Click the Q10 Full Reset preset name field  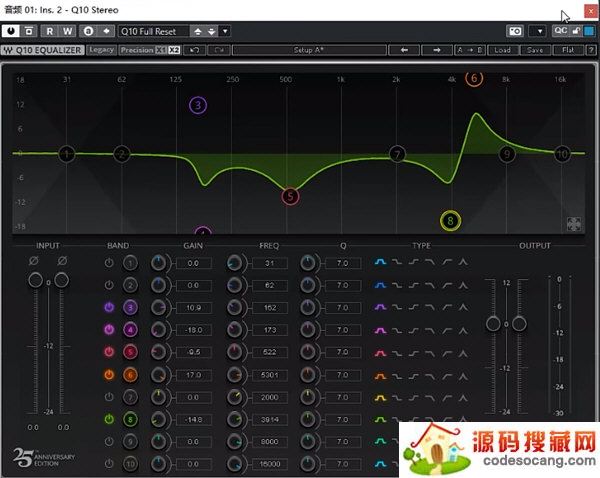click(x=154, y=31)
